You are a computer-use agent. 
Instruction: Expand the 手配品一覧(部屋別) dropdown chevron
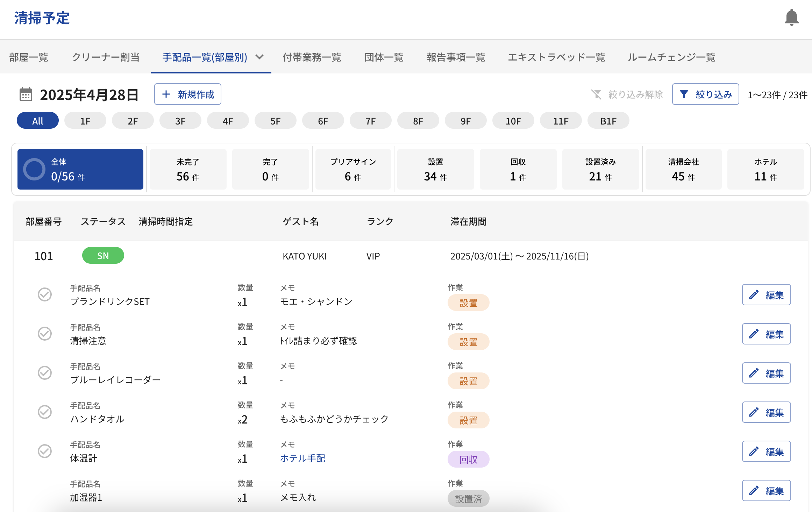(x=259, y=57)
